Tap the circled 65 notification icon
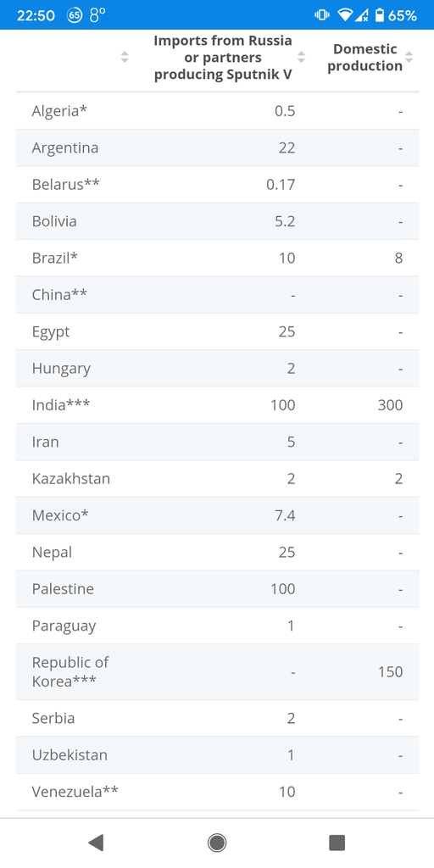This screenshot has width=434, height=868. click(75, 15)
